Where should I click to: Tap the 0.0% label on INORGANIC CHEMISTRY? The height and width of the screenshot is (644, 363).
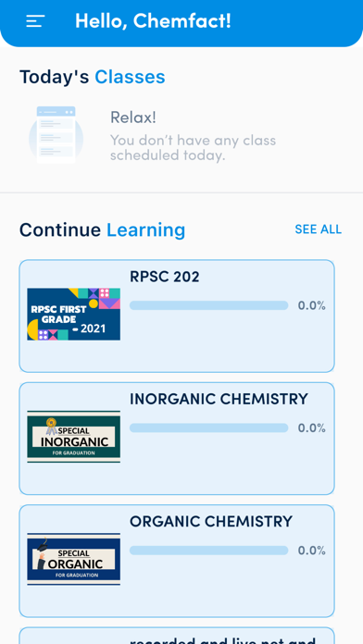coord(312,428)
